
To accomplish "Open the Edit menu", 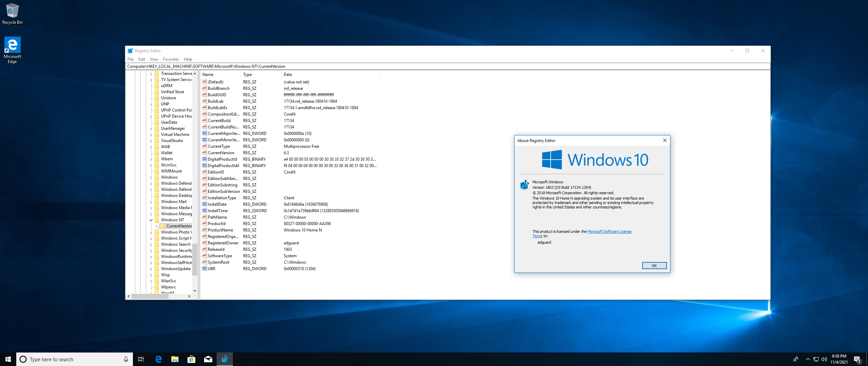I will coord(142,59).
